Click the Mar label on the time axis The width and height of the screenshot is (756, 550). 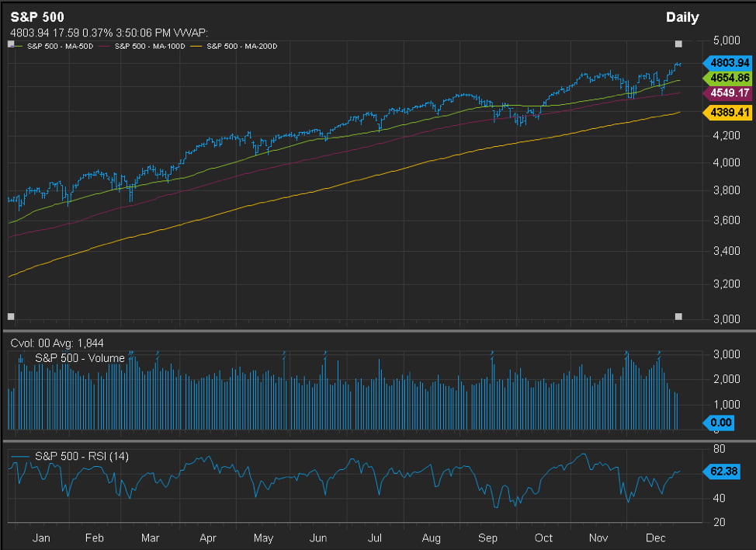(150, 538)
